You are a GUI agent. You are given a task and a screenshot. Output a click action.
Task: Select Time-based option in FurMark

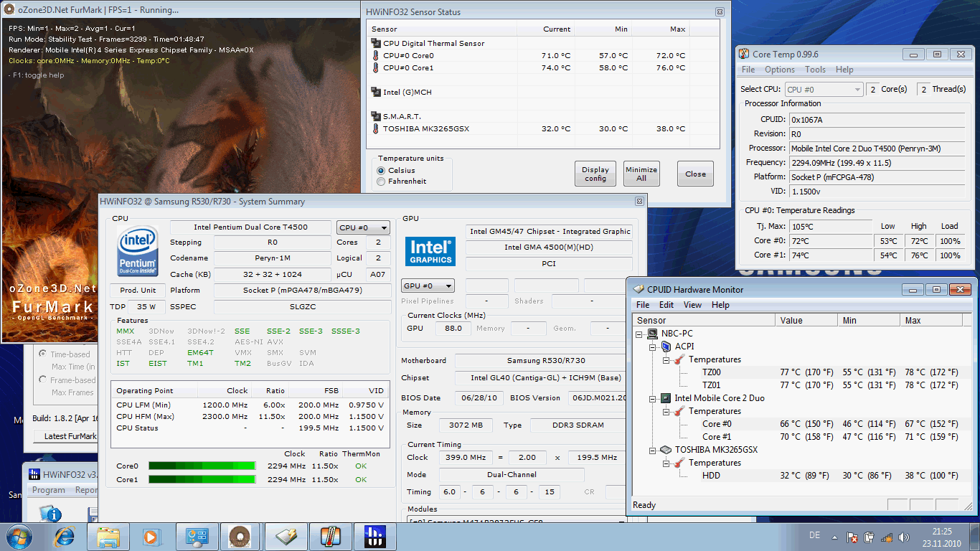43,354
